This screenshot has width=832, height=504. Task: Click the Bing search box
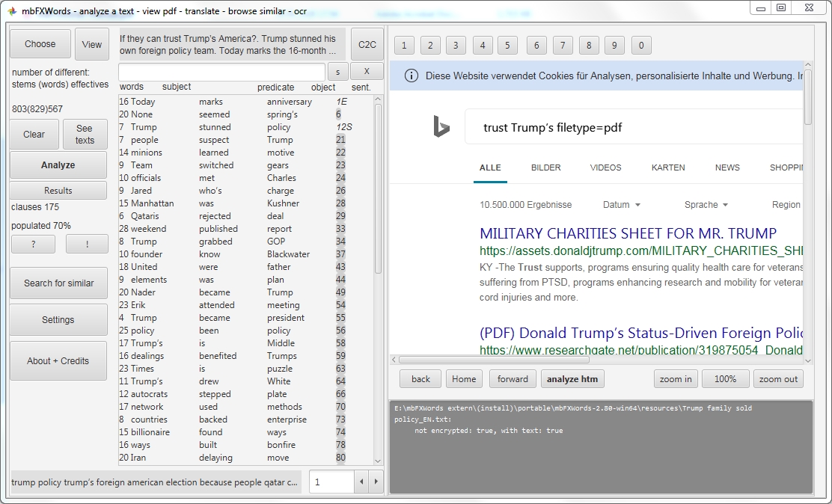pos(634,127)
